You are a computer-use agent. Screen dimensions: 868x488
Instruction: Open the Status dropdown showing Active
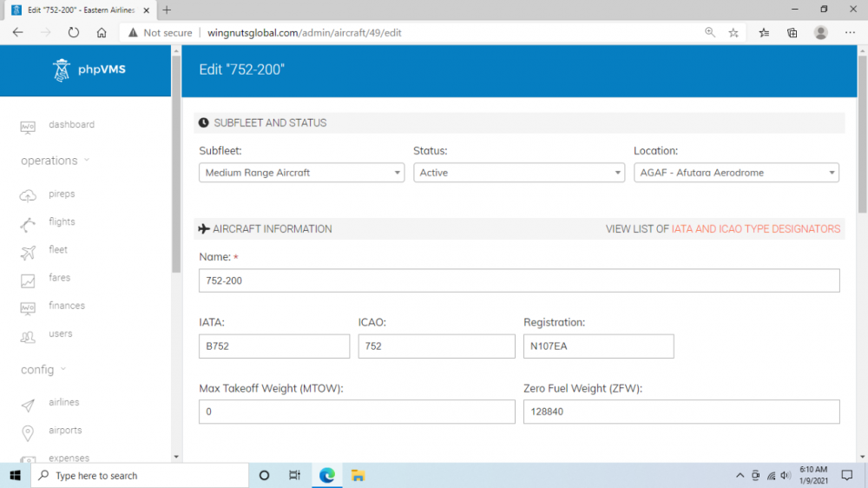[518, 173]
